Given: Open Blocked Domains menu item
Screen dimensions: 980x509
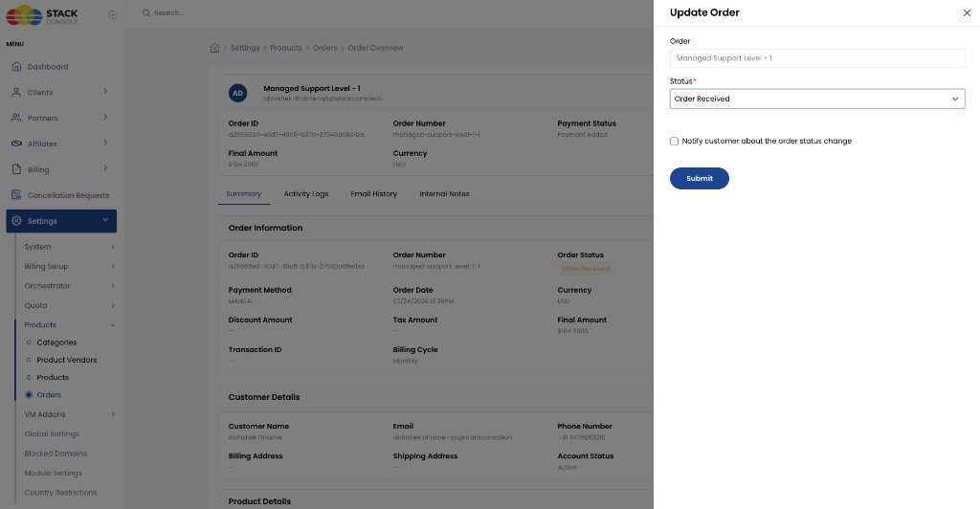Looking at the screenshot, I should 56,454.
